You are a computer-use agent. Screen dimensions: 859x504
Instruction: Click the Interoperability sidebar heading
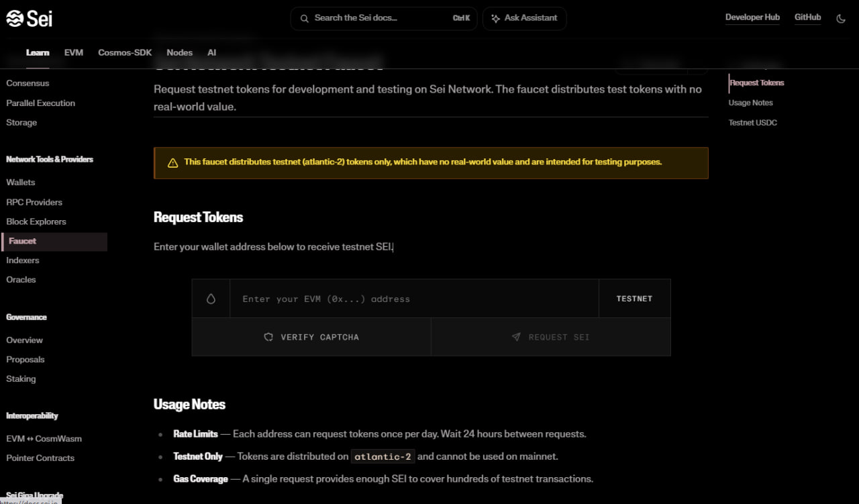click(x=32, y=416)
